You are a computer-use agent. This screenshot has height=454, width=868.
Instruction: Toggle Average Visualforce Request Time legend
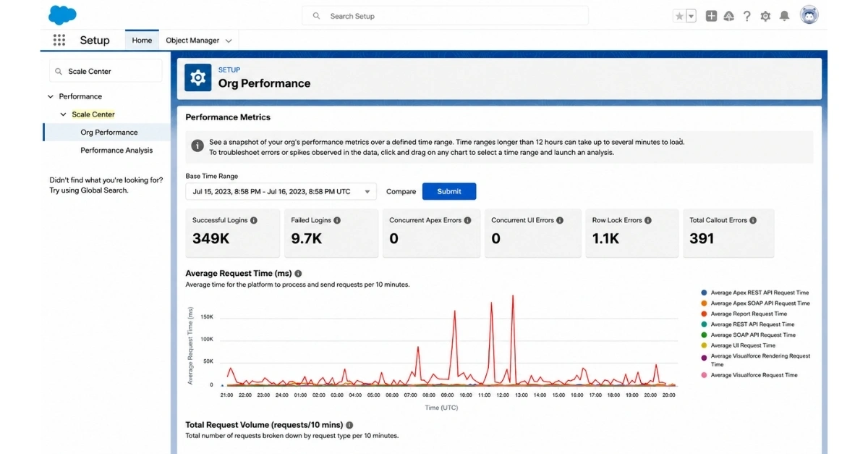click(x=749, y=375)
